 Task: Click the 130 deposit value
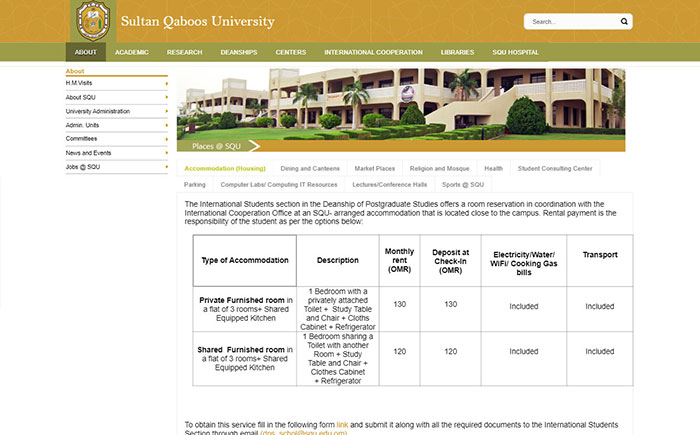point(450,304)
